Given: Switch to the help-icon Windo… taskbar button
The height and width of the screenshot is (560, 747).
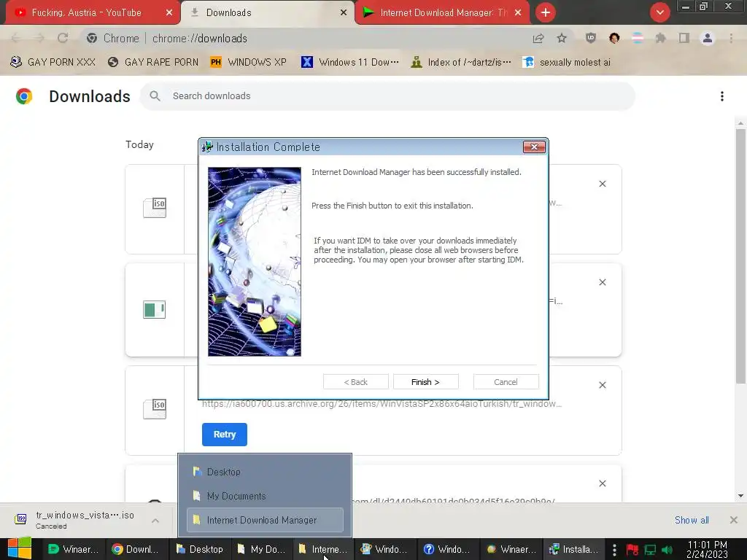Looking at the screenshot, I should 449,549.
